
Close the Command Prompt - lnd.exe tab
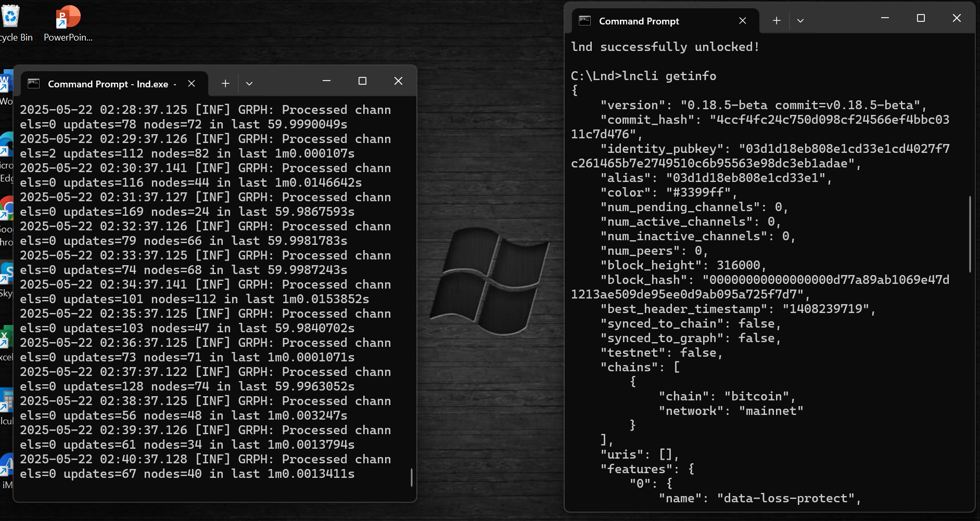coord(192,83)
